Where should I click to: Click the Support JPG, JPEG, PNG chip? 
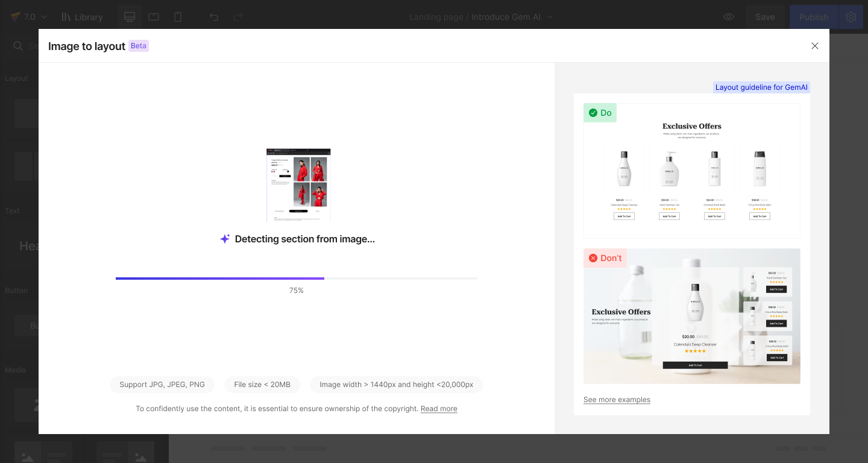pyautogui.click(x=162, y=385)
